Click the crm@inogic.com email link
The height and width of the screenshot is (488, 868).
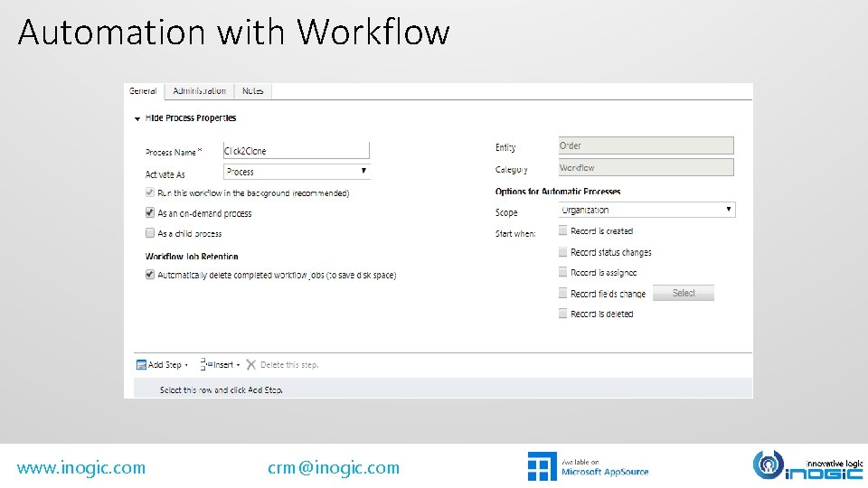[x=334, y=468]
